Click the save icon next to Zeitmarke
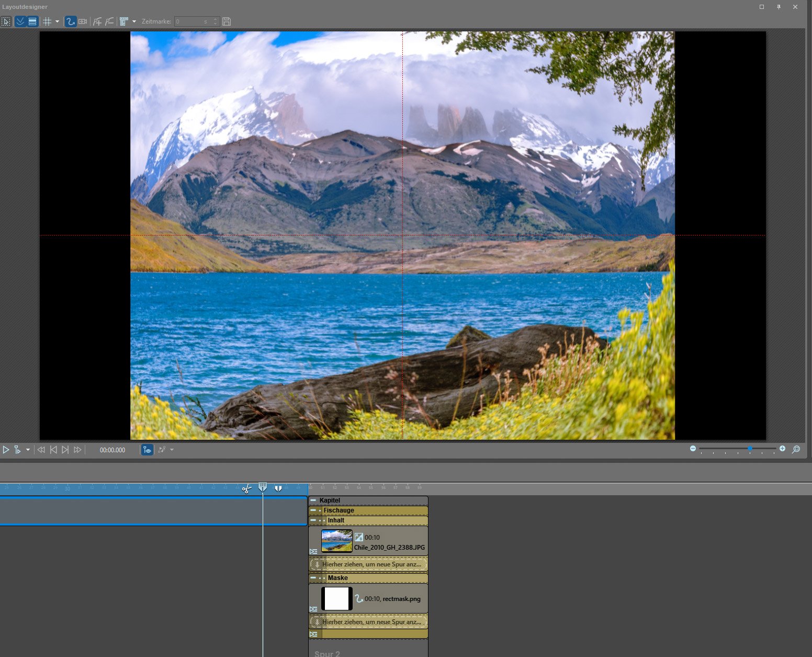Viewport: 812px width, 657px height. pos(227,21)
